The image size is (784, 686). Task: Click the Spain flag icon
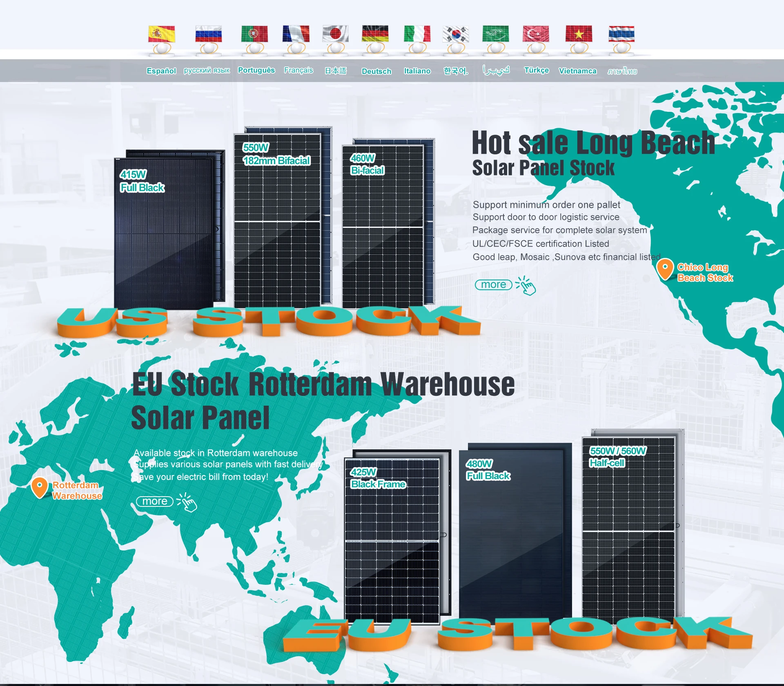pos(162,36)
